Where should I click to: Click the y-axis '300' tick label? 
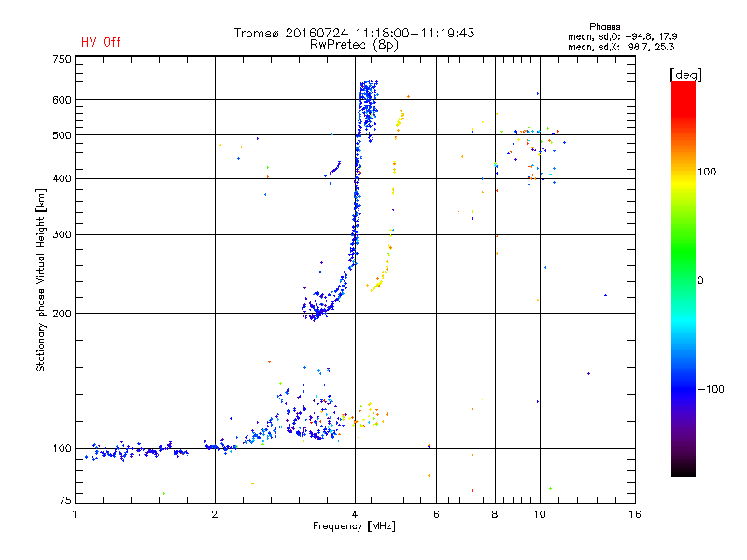click(x=63, y=235)
